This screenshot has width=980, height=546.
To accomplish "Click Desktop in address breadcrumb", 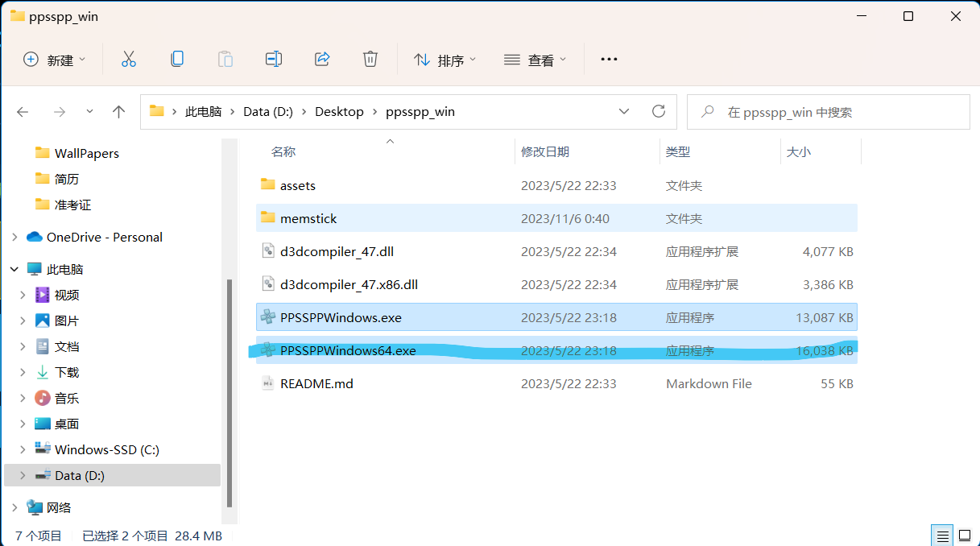I will click(339, 112).
